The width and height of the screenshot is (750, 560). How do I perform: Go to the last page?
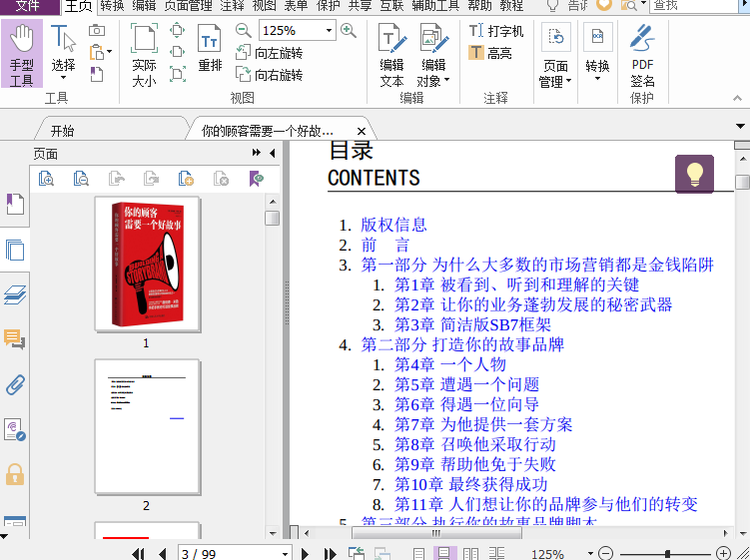pyautogui.click(x=330, y=554)
